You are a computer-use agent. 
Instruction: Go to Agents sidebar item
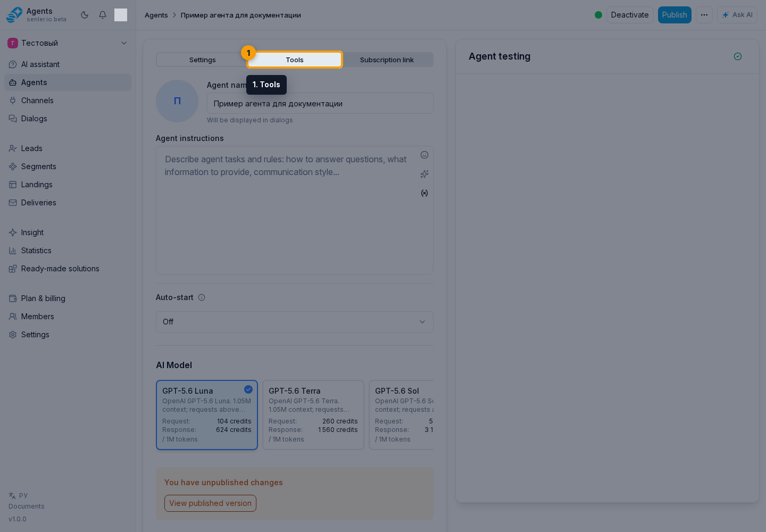tap(68, 82)
